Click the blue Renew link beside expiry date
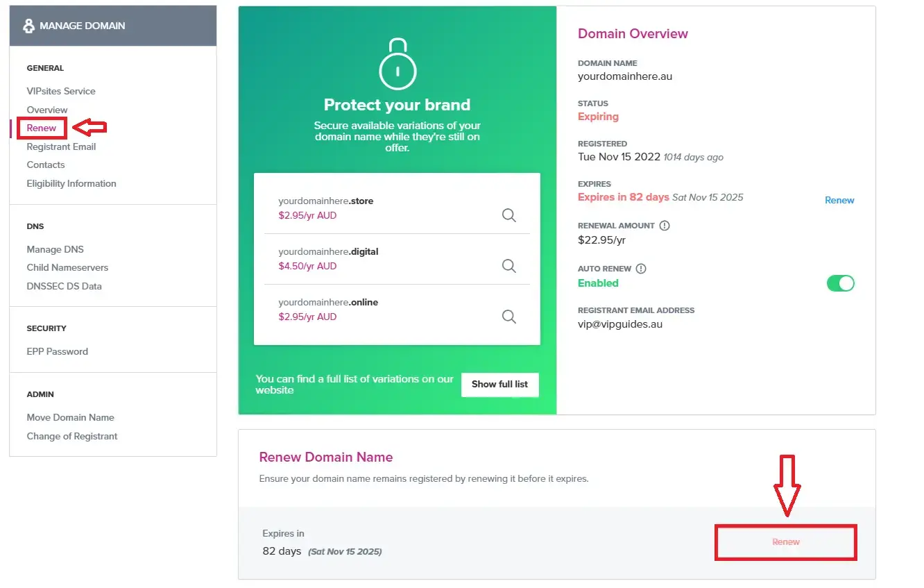The height and width of the screenshot is (588, 924). pos(839,200)
